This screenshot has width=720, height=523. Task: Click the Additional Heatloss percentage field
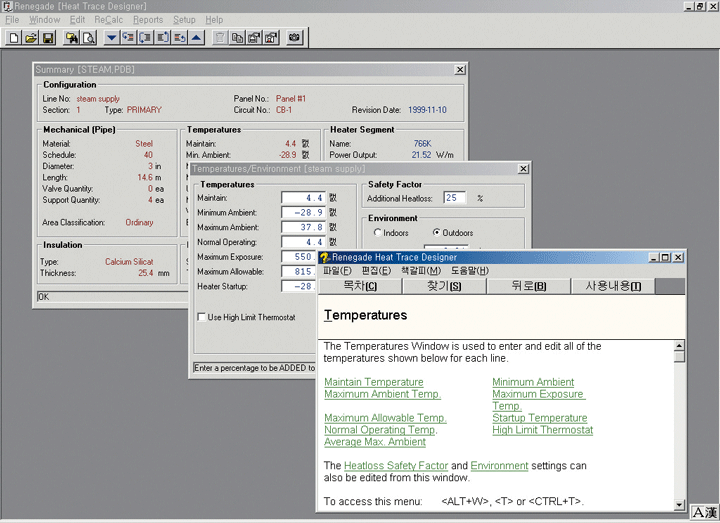coord(455,198)
